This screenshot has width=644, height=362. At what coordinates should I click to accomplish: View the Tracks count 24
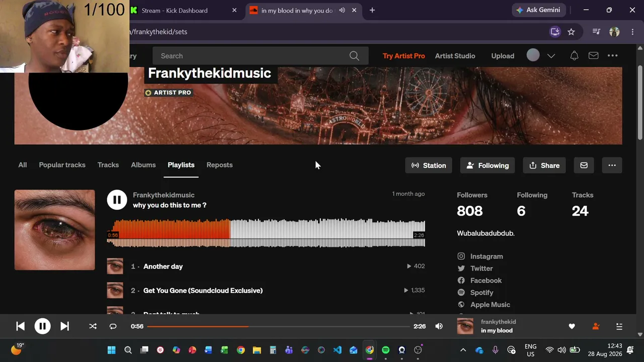tap(580, 211)
